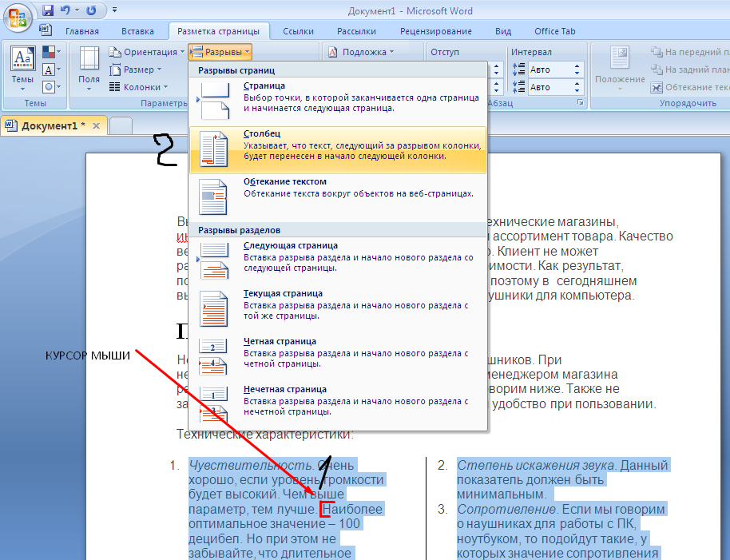The height and width of the screenshot is (560, 730).
Task: Save the document from quick access toolbar
Action: (48, 11)
